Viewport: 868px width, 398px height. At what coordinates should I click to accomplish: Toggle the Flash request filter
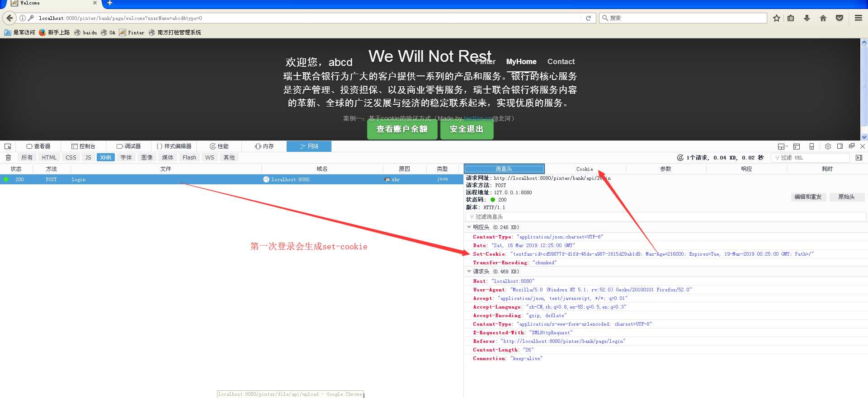tap(189, 158)
